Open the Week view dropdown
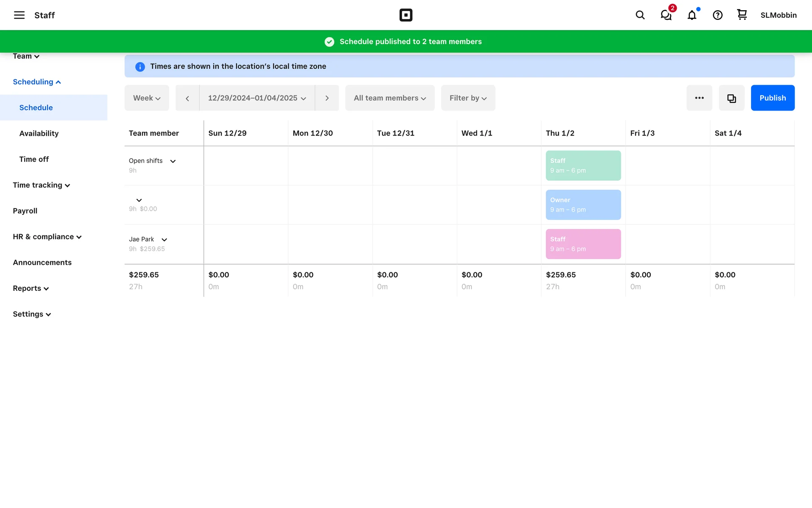This screenshot has height=508, width=812. click(x=147, y=98)
